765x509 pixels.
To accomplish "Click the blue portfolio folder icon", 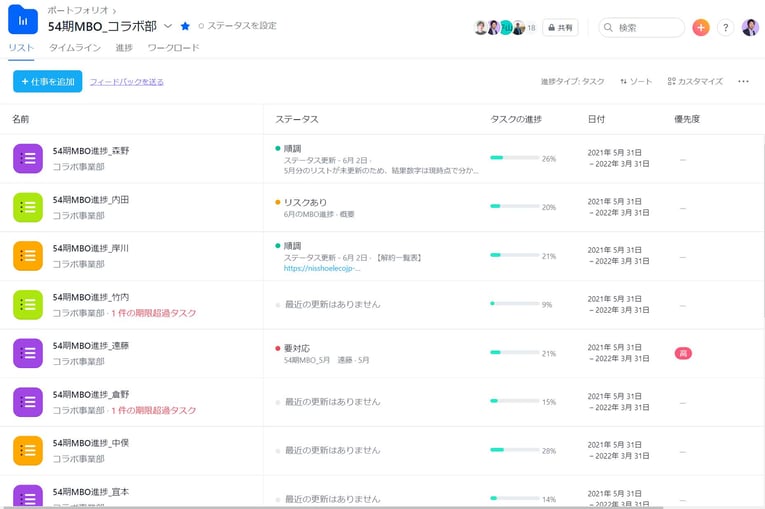I will (x=23, y=20).
